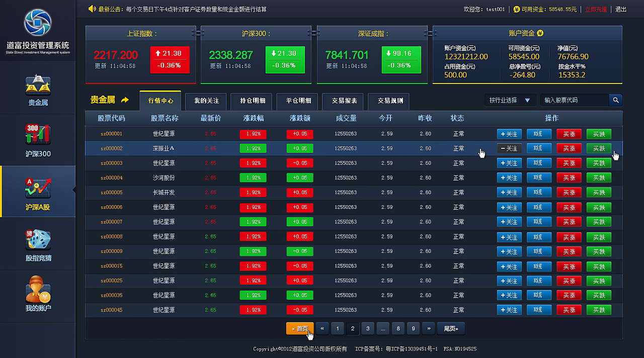
Task: Add sz000001 to watchlist via +关注
Action: 509,134
